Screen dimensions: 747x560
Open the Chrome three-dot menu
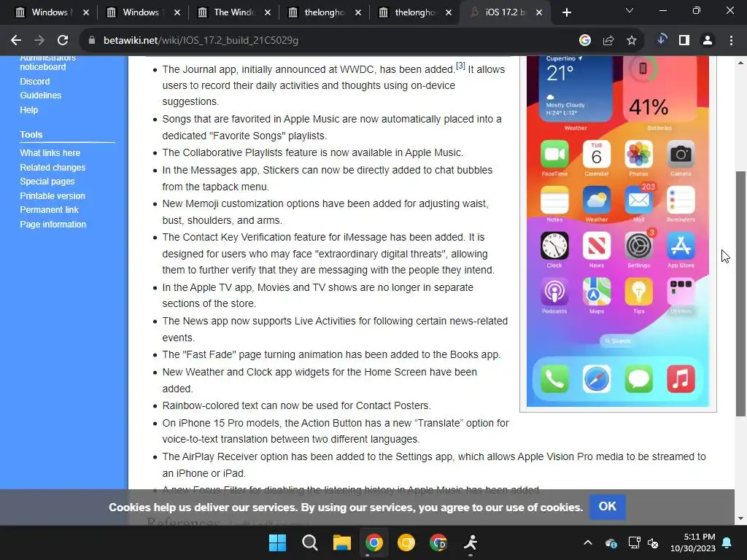(x=731, y=41)
